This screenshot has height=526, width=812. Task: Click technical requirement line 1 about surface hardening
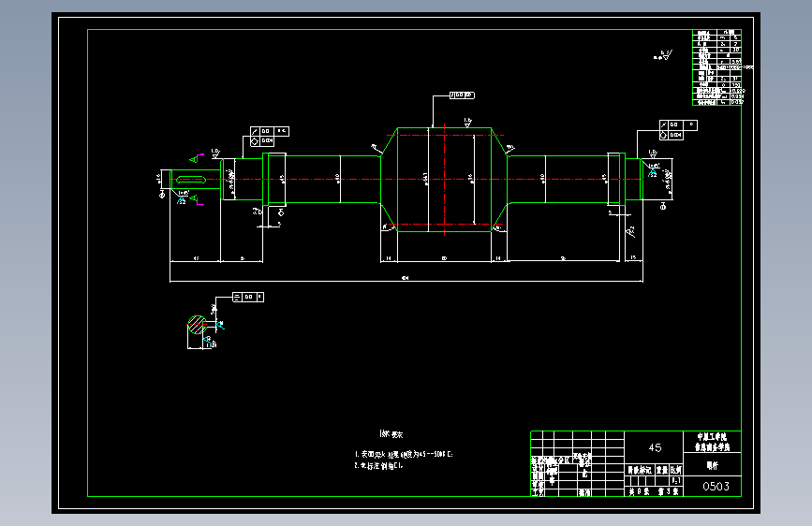coord(404,454)
